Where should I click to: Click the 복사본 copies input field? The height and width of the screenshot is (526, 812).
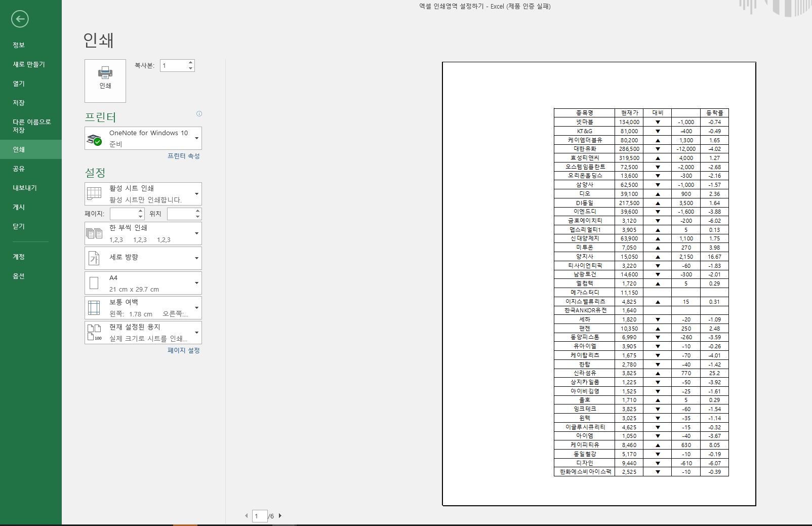click(174, 65)
